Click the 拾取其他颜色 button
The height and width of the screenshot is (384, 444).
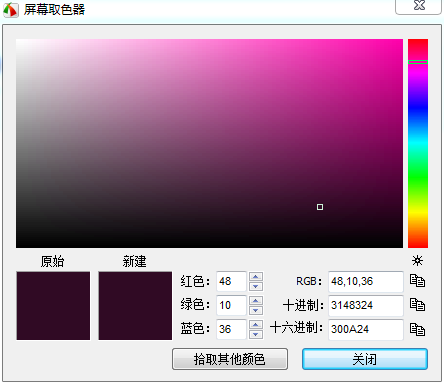230,359
